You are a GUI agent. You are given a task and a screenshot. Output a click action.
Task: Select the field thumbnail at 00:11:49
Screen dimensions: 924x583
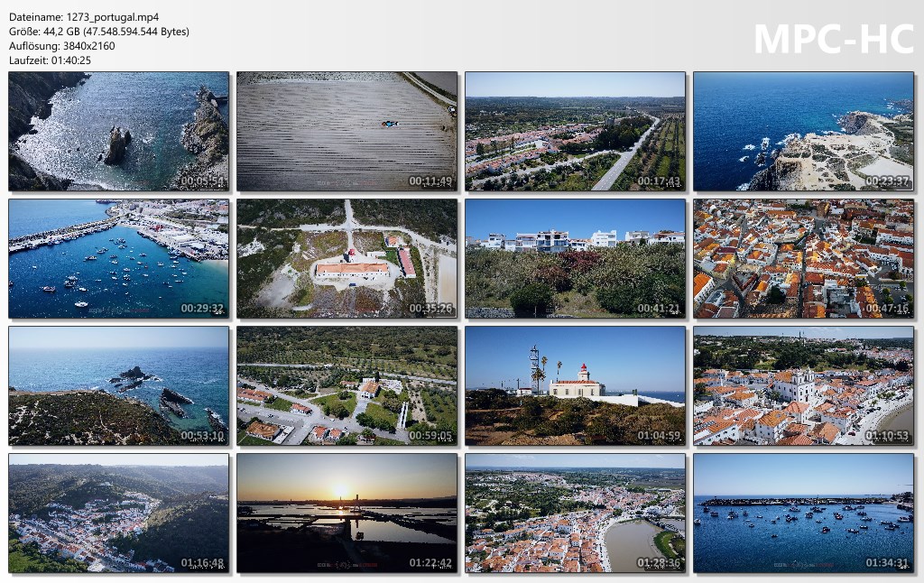(347, 132)
